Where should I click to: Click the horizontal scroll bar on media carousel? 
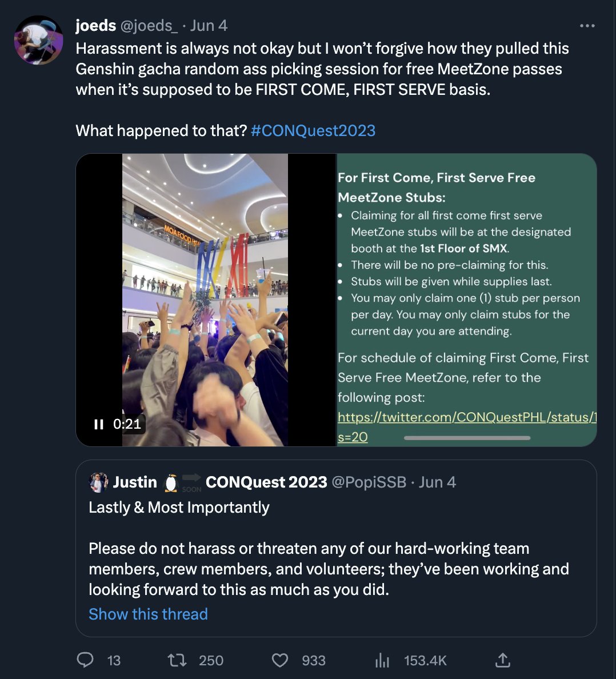(x=467, y=438)
